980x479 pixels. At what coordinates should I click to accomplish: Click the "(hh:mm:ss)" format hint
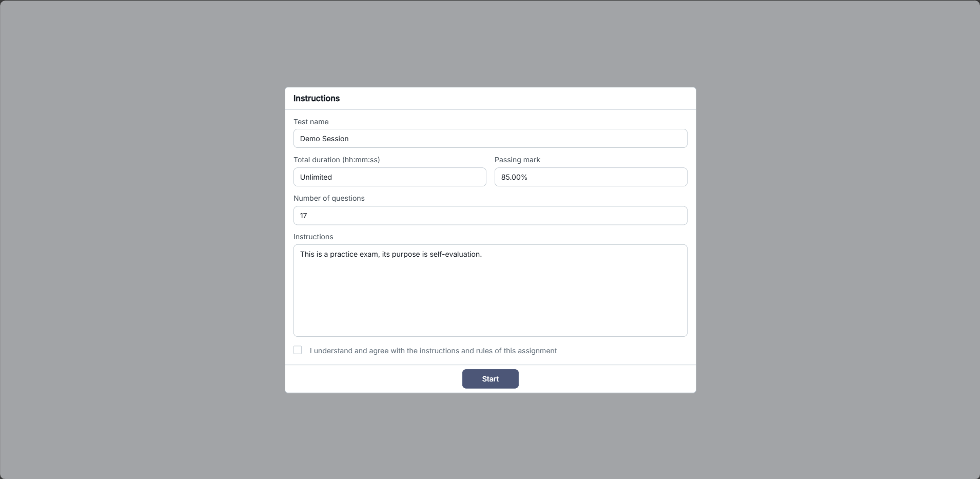click(361, 160)
